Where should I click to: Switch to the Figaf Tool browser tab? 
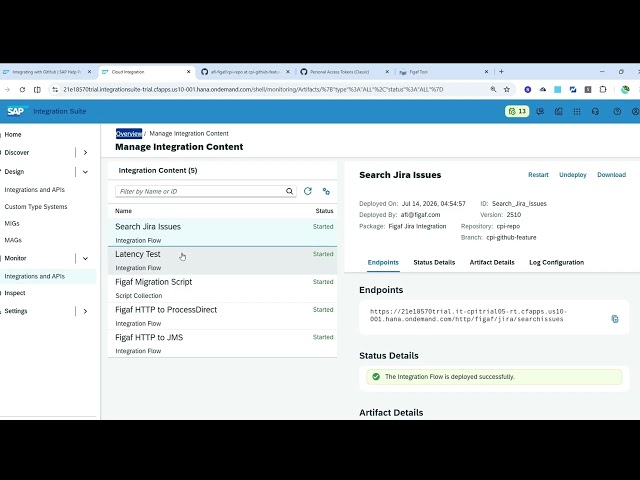click(444, 71)
